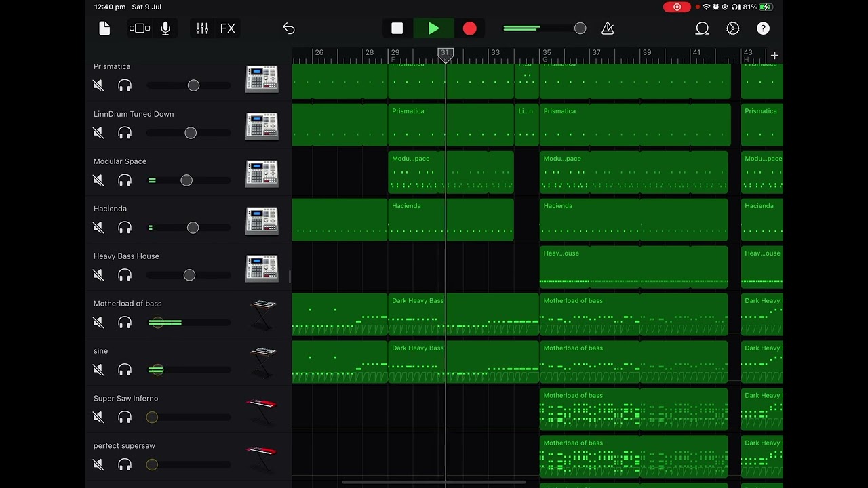Select Heavy Bass House drum machine icon
Screen dimensions: 868x488
click(x=262, y=268)
